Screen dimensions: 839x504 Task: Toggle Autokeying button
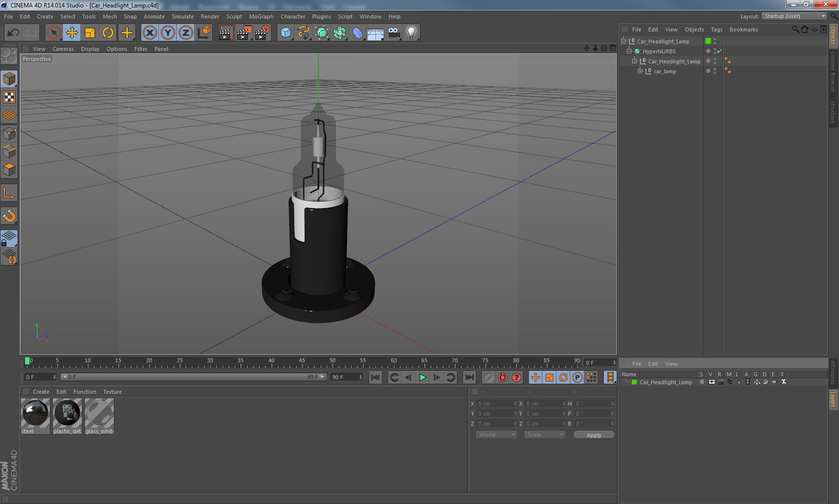(x=502, y=377)
